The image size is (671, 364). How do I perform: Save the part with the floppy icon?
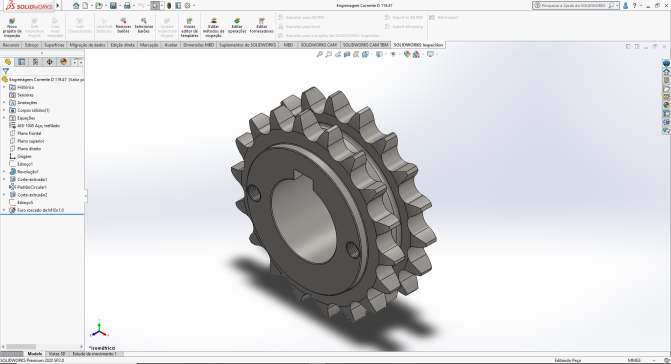(x=113, y=6)
